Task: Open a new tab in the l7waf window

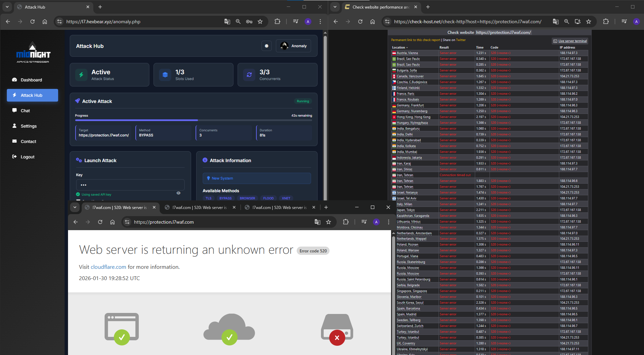Action: click(326, 207)
